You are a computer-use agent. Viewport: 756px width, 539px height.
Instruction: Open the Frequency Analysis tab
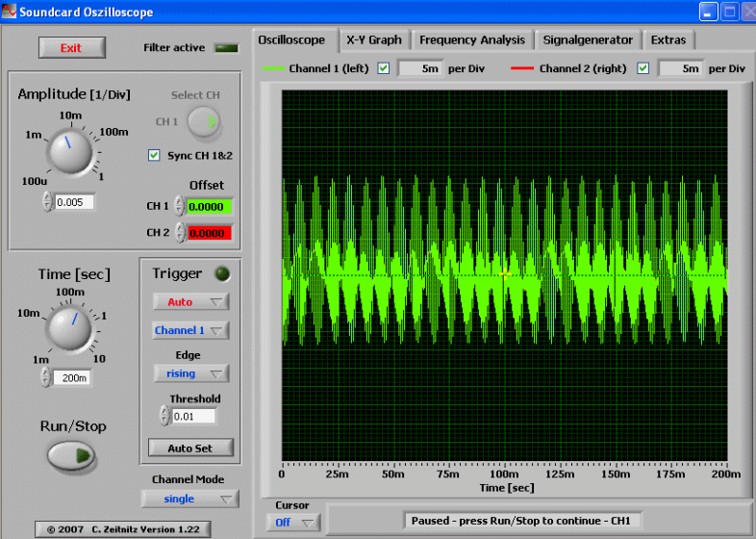point(472,40)
